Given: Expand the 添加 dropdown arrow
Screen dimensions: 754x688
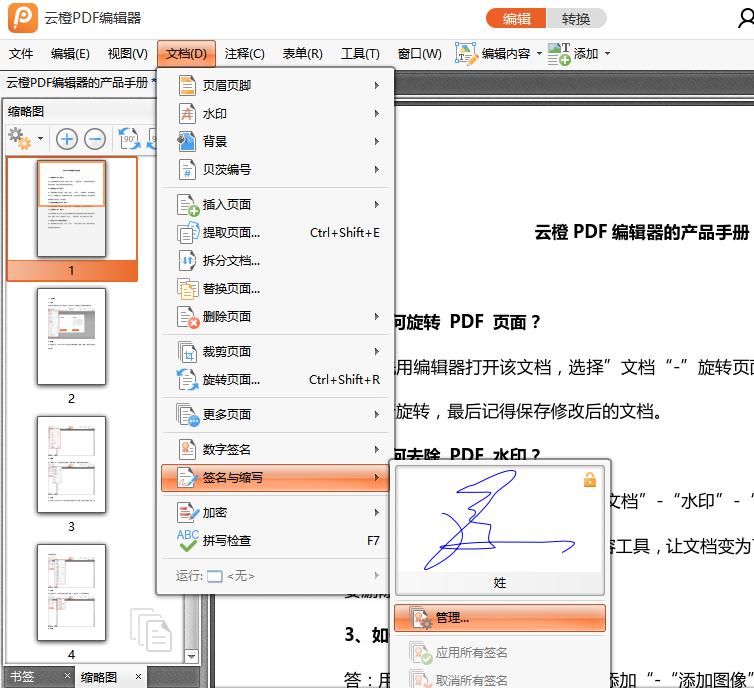Looking at the screenshot, I should (607, 53).
